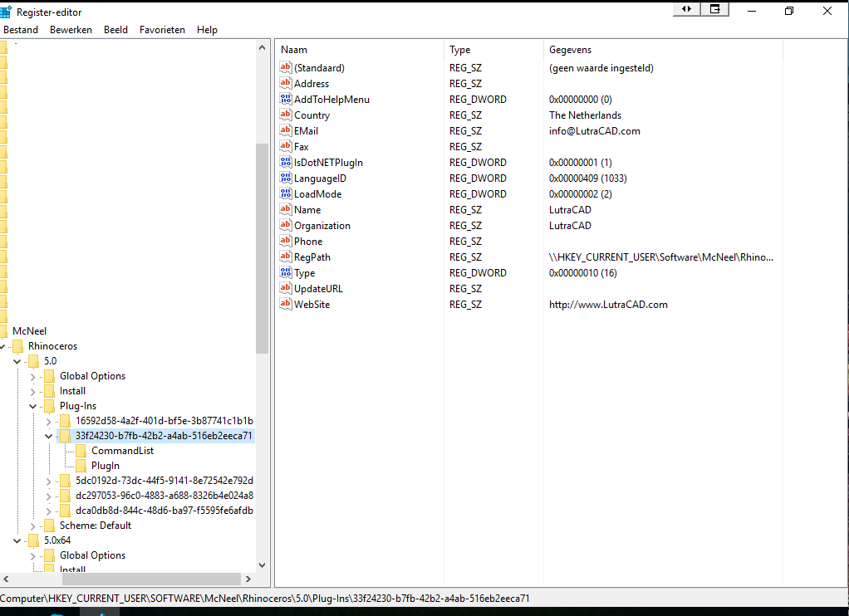Sort values by the Naam column header
This screenshot has height=616, width=849.
360,49
